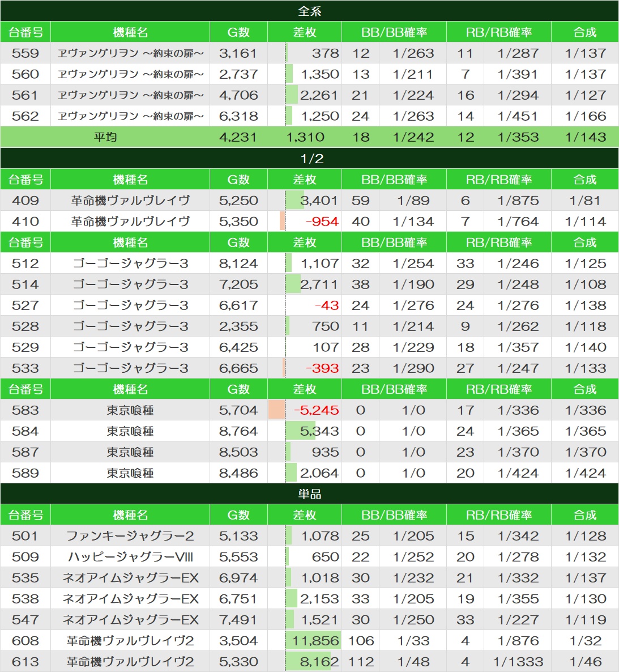Screen dimensions: 619x672
Task: Click average combined rate 1/143
Action: point(585,137)
